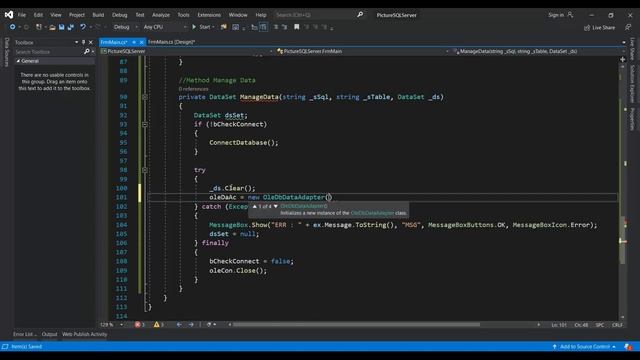This screenshot has height=360, width=640.
Task: Pin the Toolbox panel with the pin icon
Action: pos(83,42)
